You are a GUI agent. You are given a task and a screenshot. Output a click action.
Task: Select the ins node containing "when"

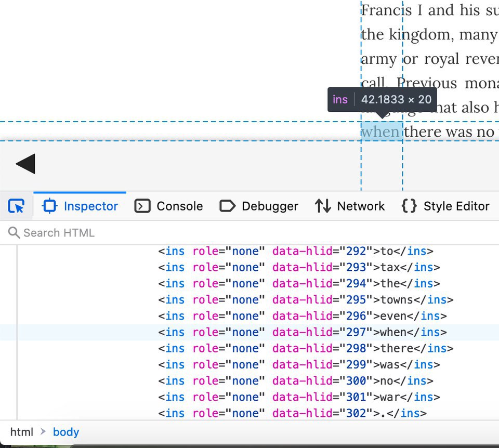click(x=303, y=332)
